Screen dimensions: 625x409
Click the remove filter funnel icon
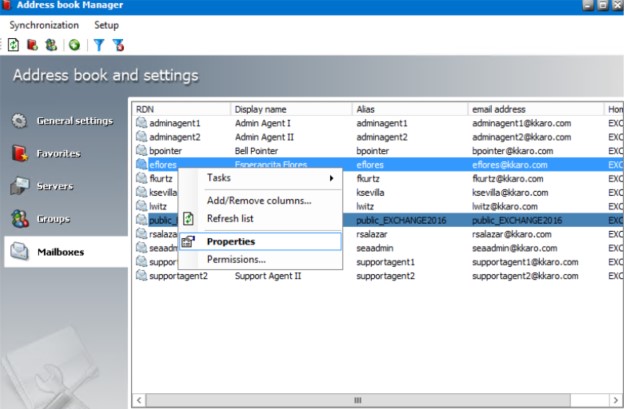tap(118, 44)
